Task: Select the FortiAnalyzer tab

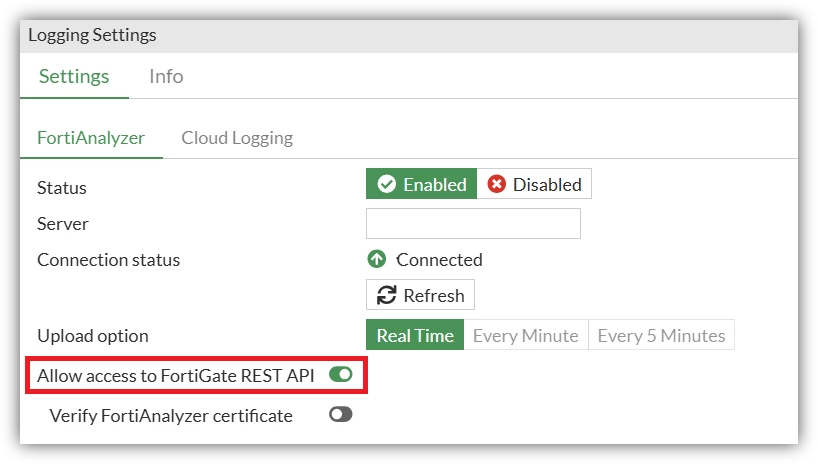Action: [x=91, y=138]
